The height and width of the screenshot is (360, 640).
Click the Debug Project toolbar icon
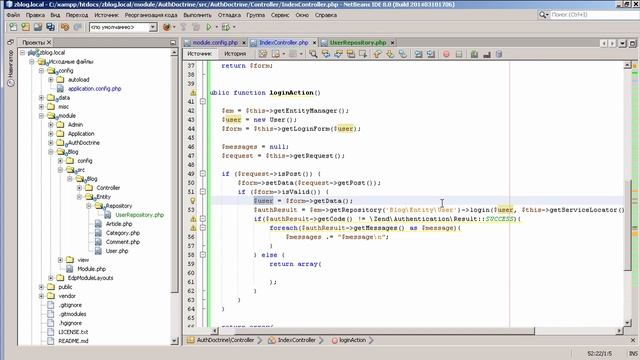[x=225, y=27]
